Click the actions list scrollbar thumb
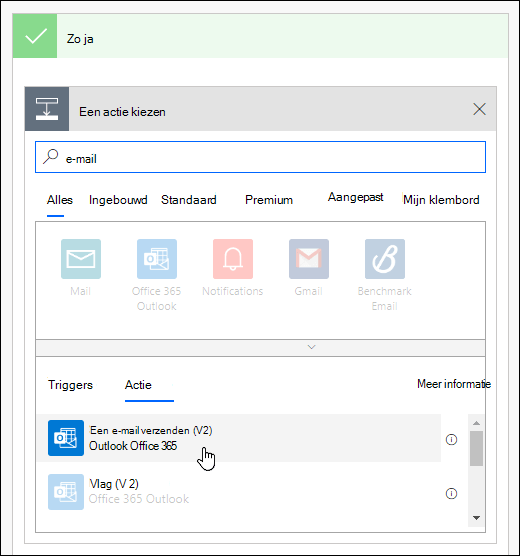Screen dimensions: 520x556 476,448
